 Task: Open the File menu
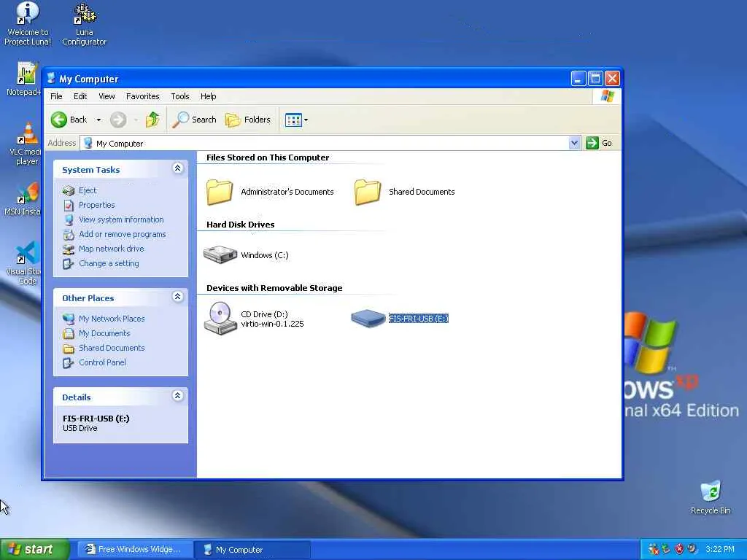click(56, 96)
